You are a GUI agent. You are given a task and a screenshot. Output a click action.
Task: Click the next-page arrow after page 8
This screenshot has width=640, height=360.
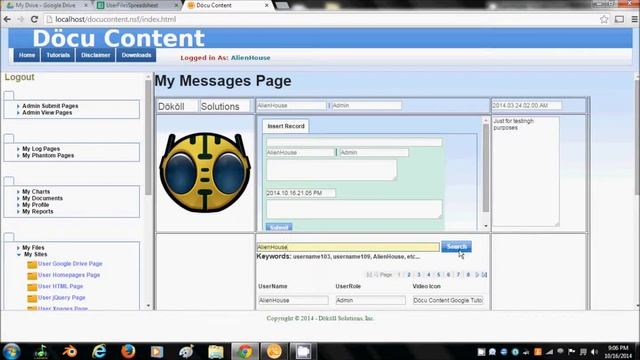[x=477, y=275]
